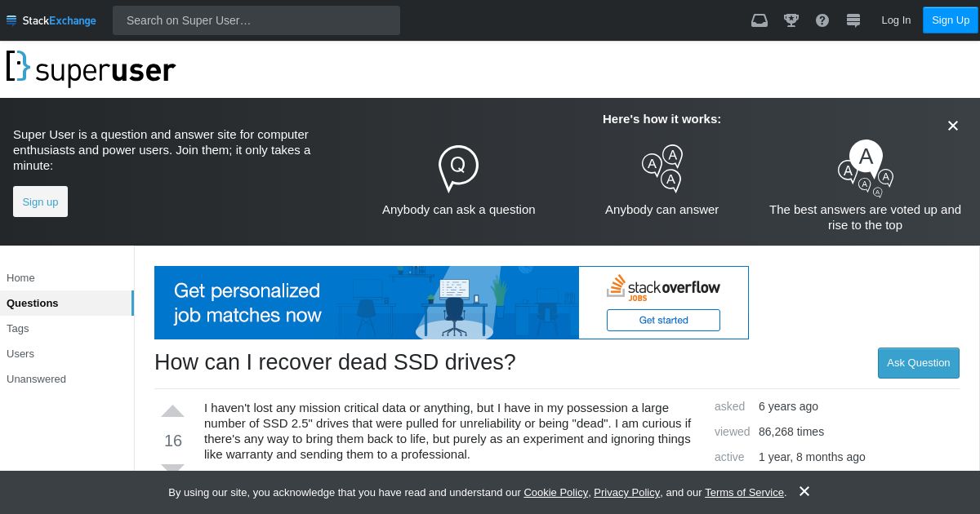
Task: Click the Sign up button in banner
Action: pos(40,202)
